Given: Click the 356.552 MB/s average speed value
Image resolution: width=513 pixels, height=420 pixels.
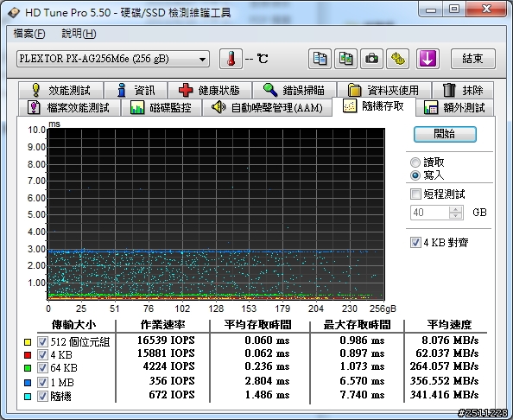Looking at the screenshot, I should click(x=444, y=381).
